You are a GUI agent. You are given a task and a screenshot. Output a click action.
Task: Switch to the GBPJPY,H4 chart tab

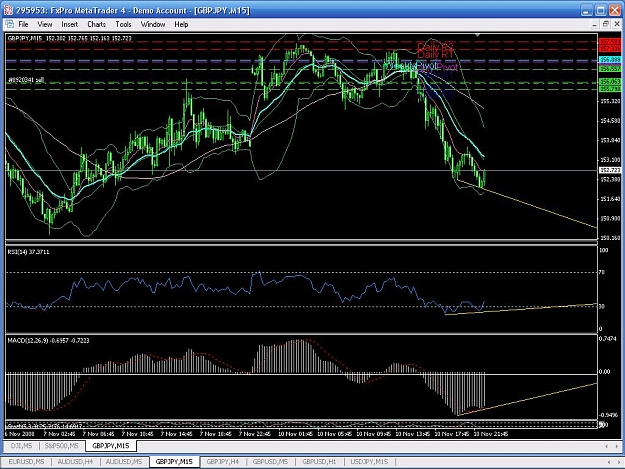click(222, 461)
